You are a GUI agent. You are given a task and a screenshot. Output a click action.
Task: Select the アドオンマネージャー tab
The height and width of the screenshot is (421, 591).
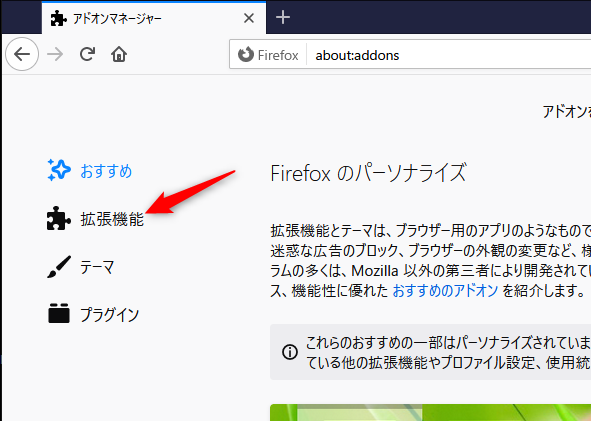[x=154, y=18]
